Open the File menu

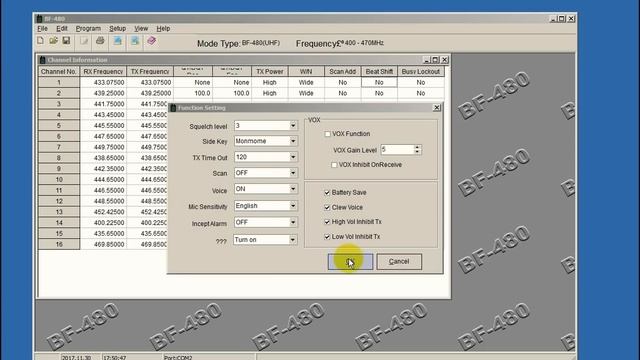tap(42, 29)
